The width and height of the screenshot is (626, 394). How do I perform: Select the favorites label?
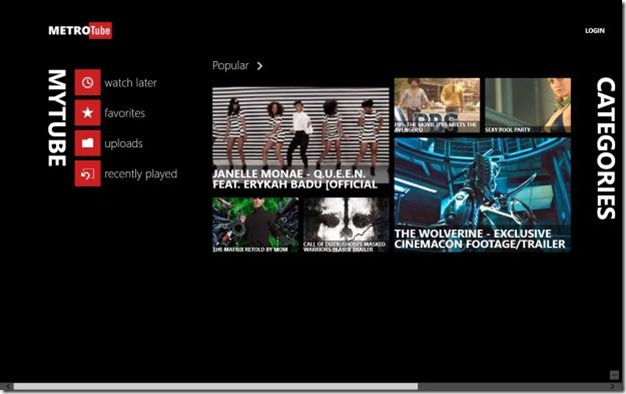click(x=125, y=113)
